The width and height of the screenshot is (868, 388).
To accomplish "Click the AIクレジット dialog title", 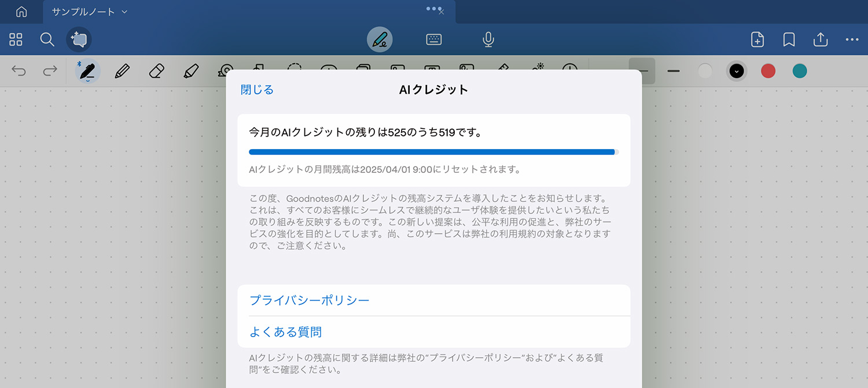I will [433, 90].
